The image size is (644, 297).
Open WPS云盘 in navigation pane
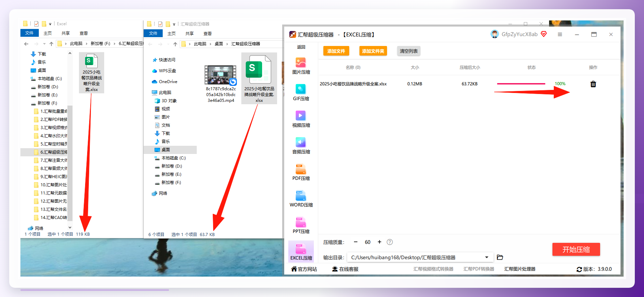click(164, 71)
